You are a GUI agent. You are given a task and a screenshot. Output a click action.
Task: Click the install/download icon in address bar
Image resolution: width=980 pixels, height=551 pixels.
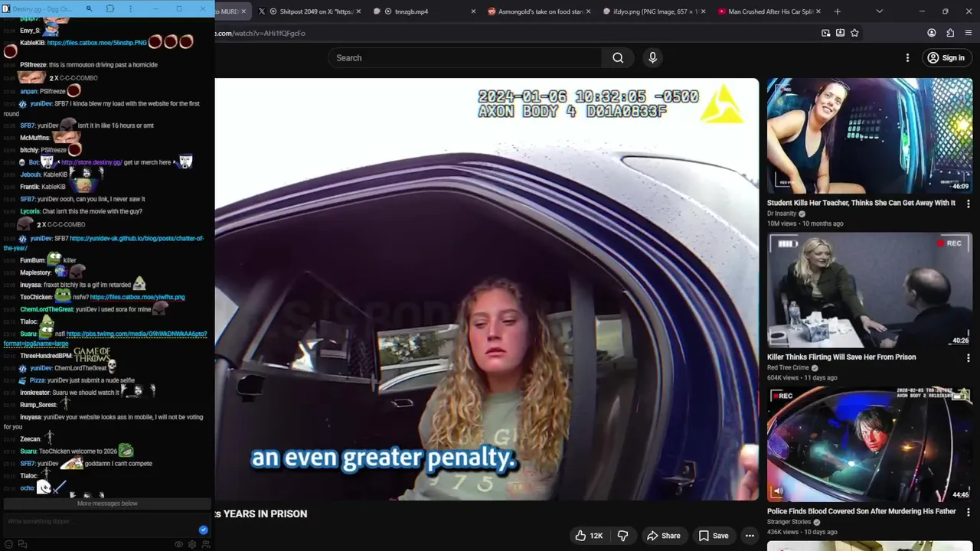[x=840, y=33]
